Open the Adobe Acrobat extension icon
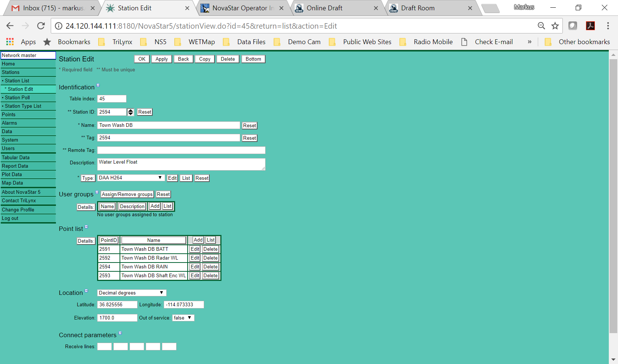Viewport: 618px width, 364px height. pos(590,26)
